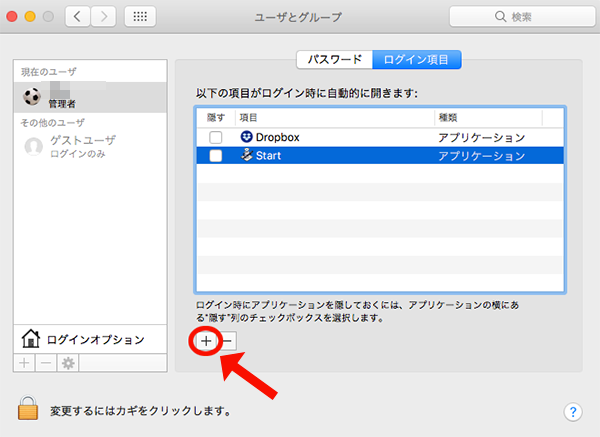Select the 管理者 current user
600x437 pixels.
(x=90, y=97)
